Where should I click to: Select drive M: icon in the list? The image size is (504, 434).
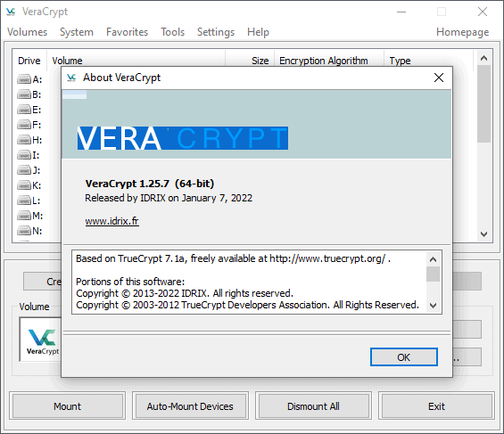24,216
